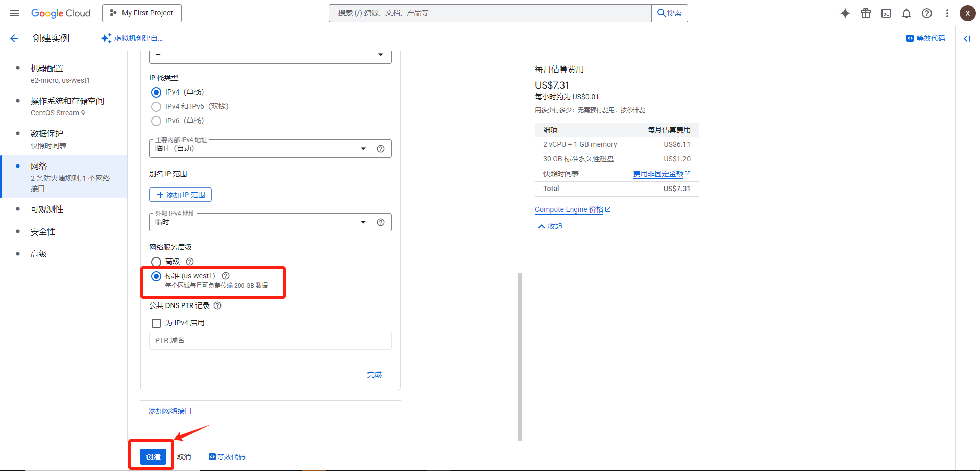The image size is (980, 471).
Task: Open the help question mark icon in header
Action: [927, 13]
